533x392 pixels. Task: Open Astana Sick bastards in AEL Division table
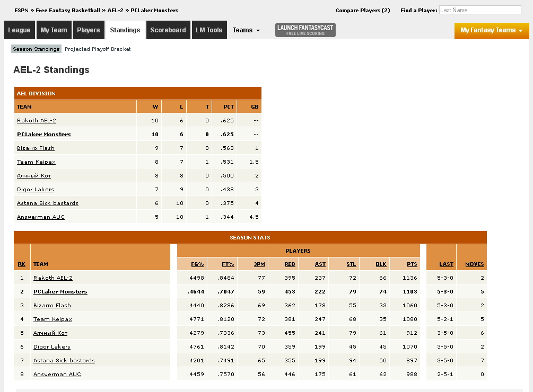48,203
